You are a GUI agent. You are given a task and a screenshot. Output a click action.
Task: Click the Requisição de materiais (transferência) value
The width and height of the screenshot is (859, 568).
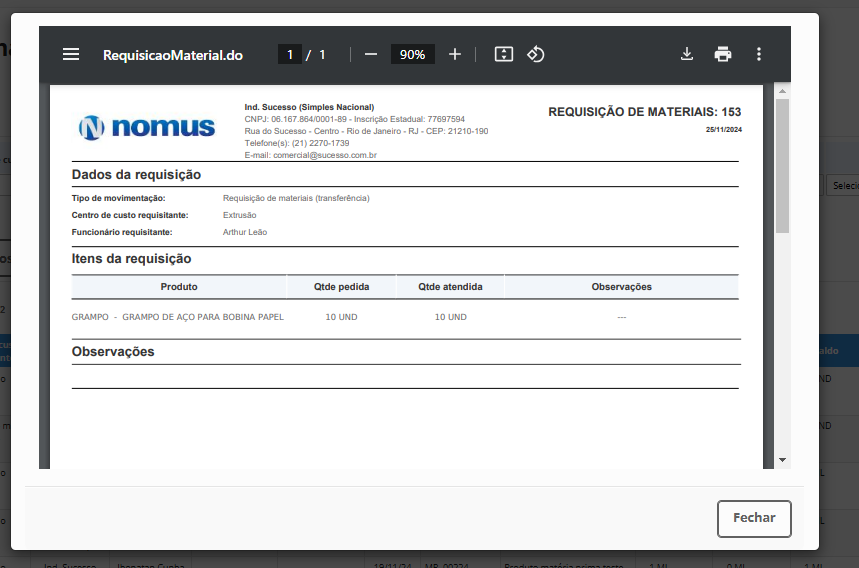tap(296, 198)
